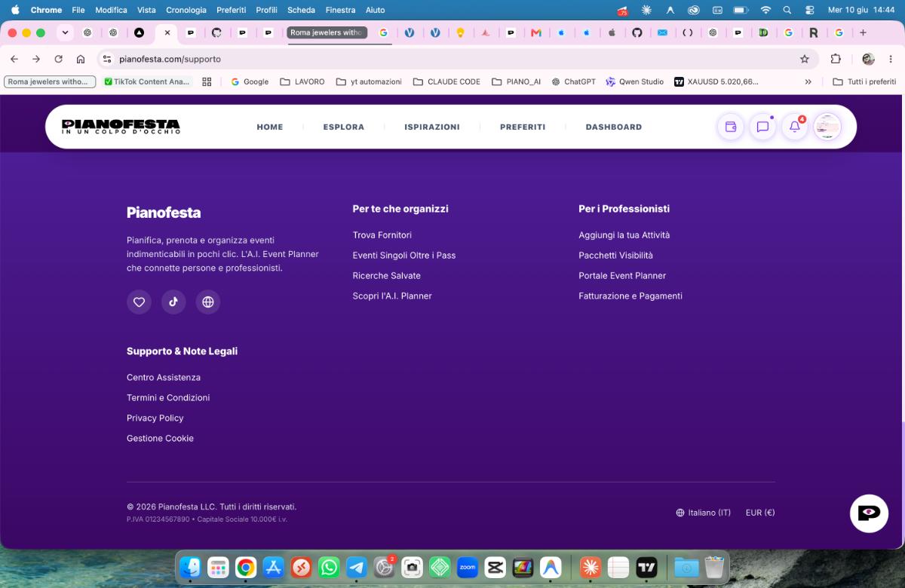Viewport: 905px width, 588px height.
Task: Open the Finestra menu in menu bar
Action: tap(340, 10)
